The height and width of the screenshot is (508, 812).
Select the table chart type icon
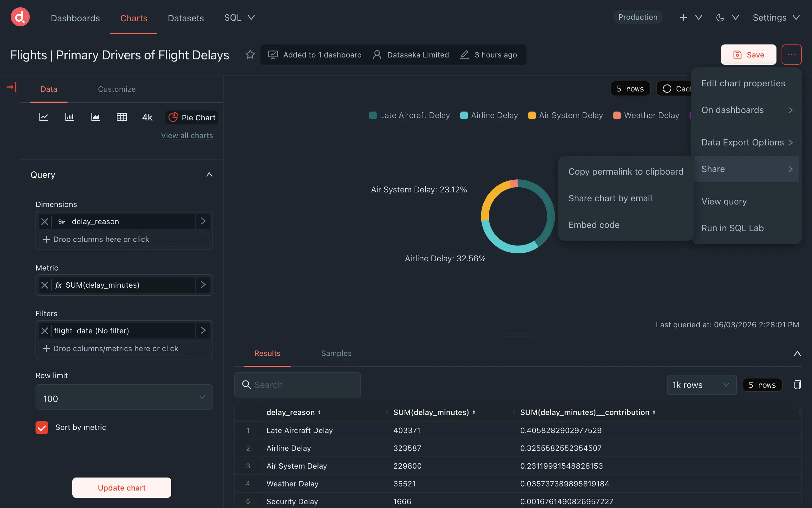click(x=121, y=117)
